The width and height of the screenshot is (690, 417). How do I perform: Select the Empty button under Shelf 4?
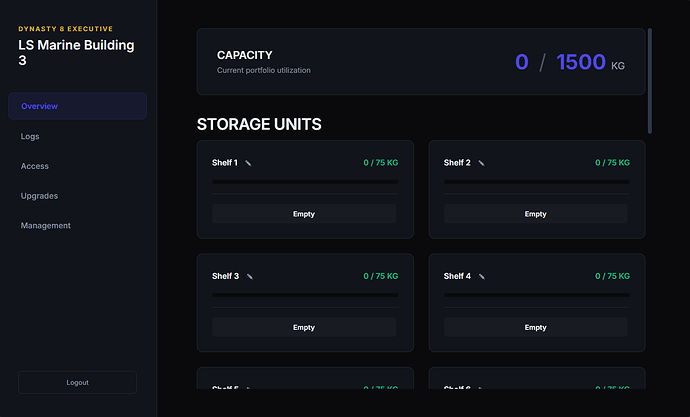[x=536, y=327]
